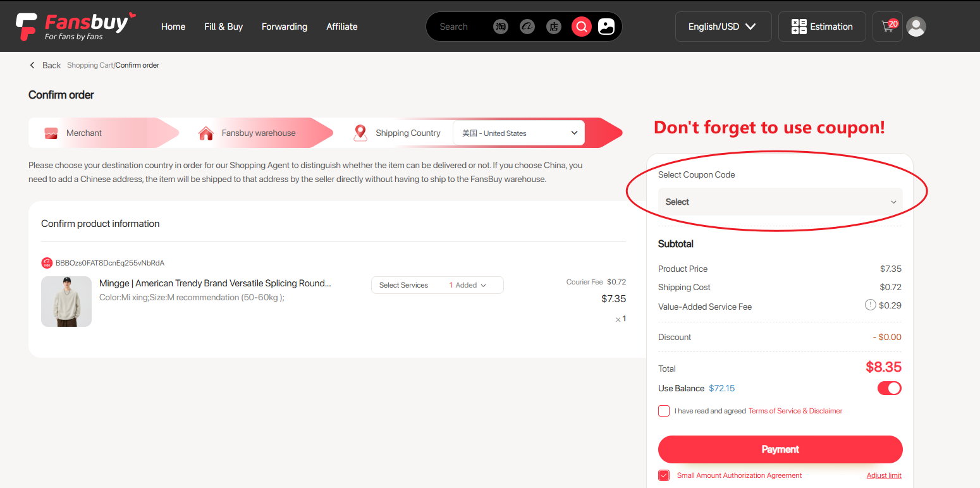Screen dimensions: 980x488
Task: Click the $72.15 balance amount
Action: click(722, 388)
